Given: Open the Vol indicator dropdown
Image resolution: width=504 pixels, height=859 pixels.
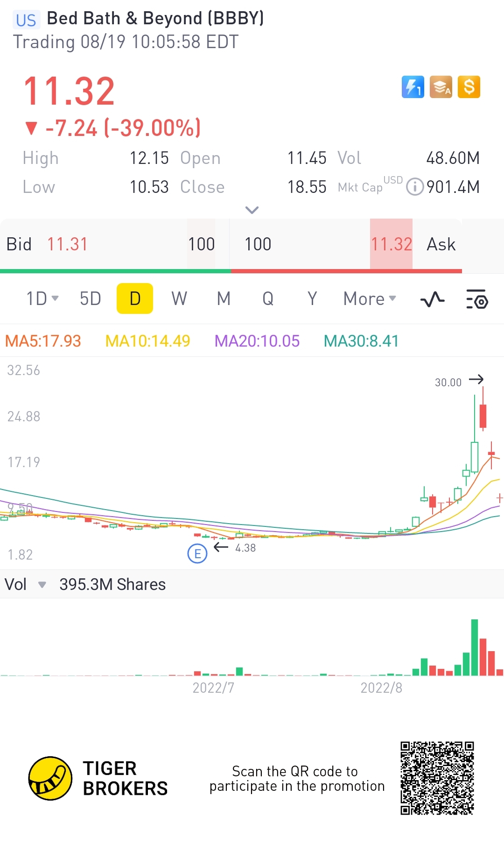Looking at the screenshot, I should click(x=25, y=584).
